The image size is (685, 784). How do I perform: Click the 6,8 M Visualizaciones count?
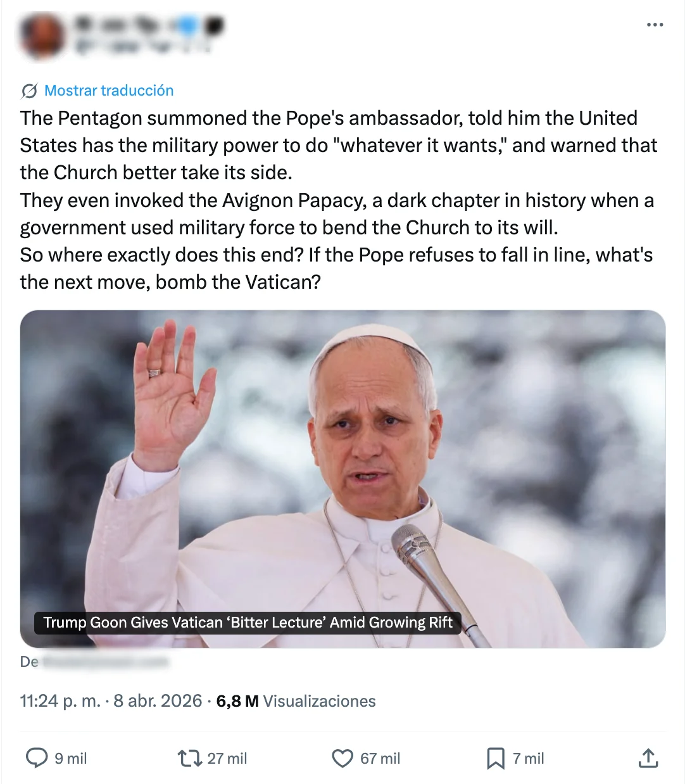(x=296, y=701)
